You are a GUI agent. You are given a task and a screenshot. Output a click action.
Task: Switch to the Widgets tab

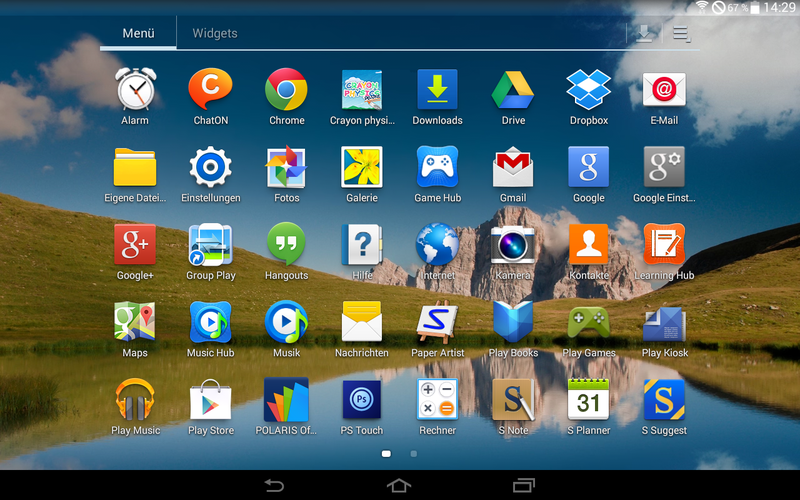point(215,33)
